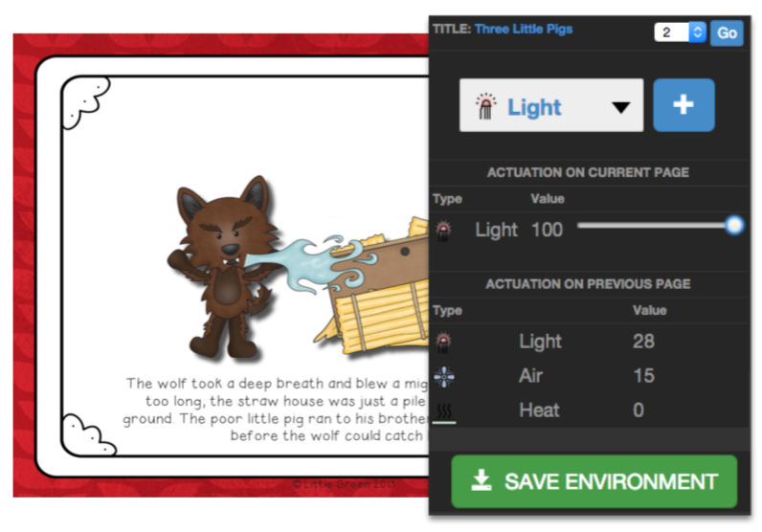The width and height of the screenshot is (762, 532).
Task: Click the light bulb icon in the Light dropdown
Action: pos(485,106)
